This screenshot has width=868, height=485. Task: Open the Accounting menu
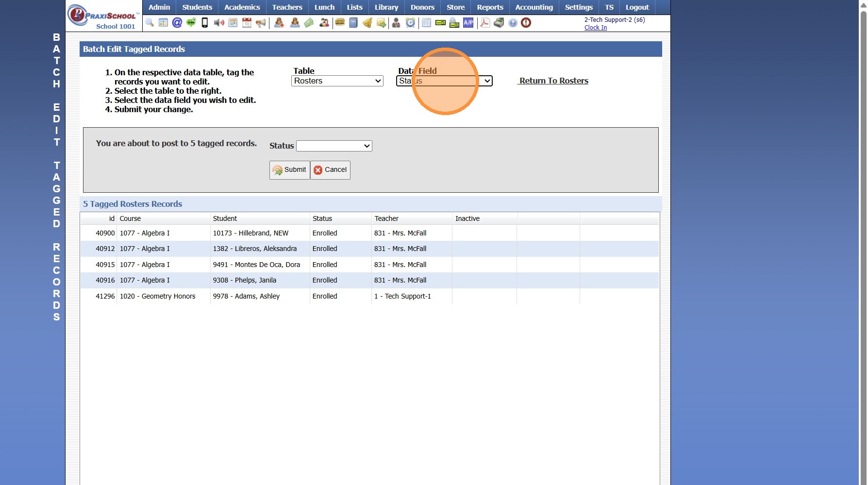pos(534,7)
